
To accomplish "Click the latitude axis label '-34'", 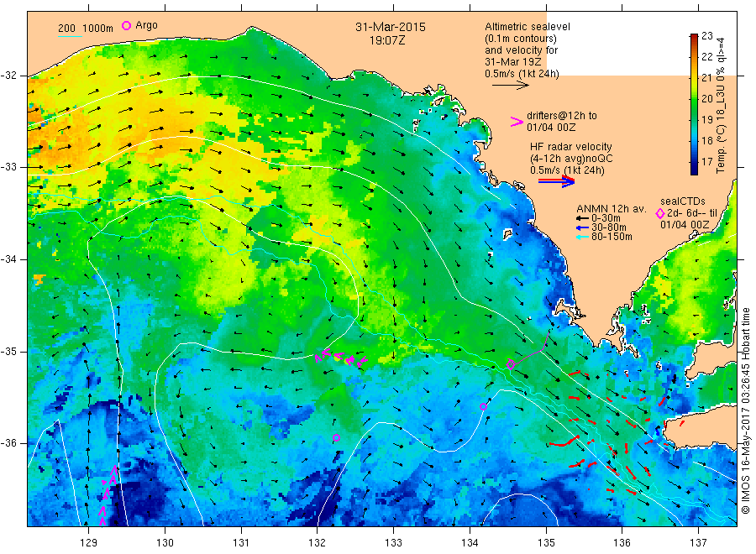I will [x=8, y=259].
